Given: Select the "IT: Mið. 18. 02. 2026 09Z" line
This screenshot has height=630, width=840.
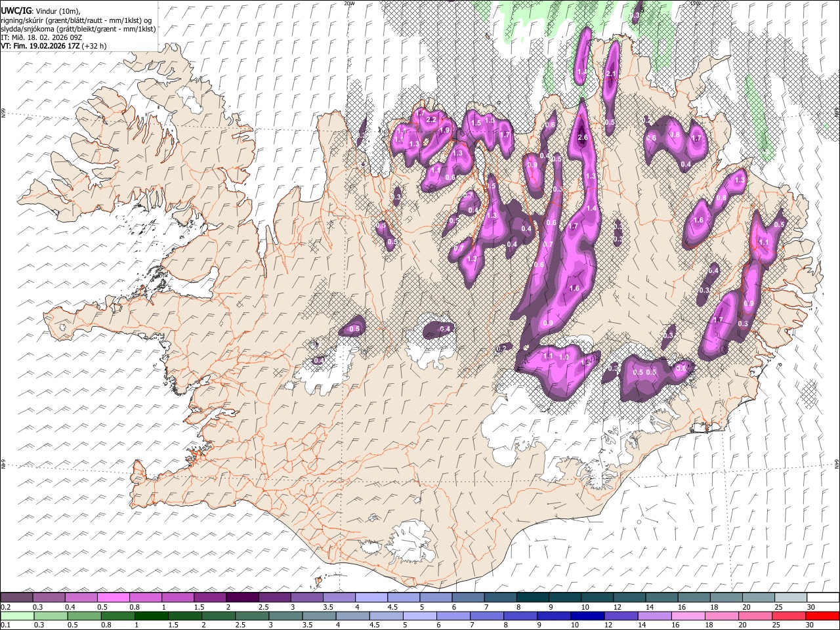Looking at the screenshot, I should tap(41, 37).
